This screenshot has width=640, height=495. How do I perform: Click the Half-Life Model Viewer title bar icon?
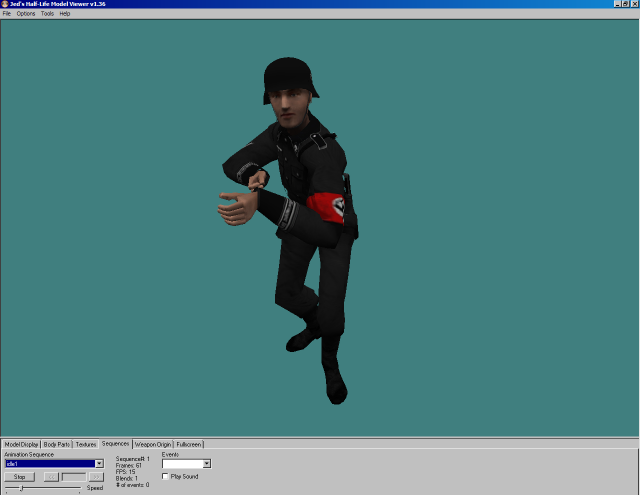5,4
